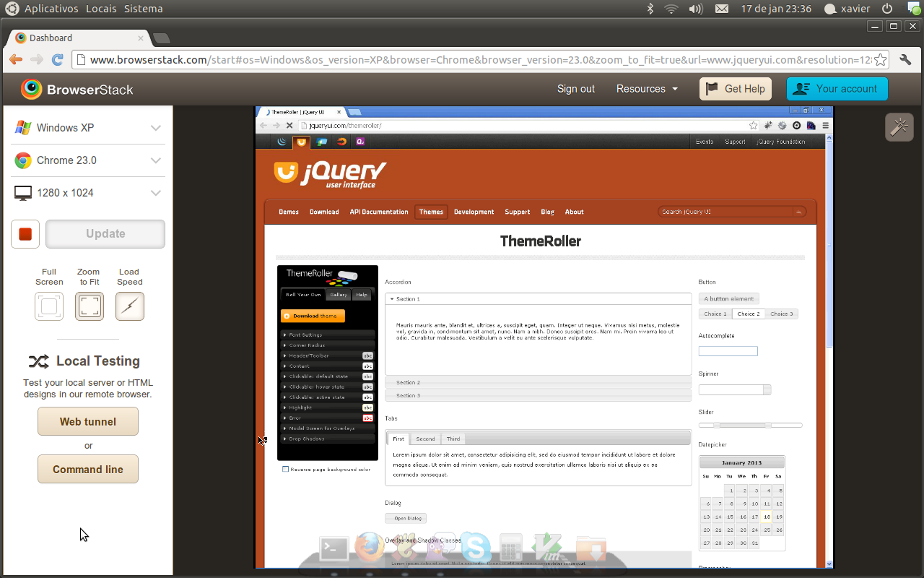The height and width of the screenshot is (578, 924).
Task: Click the magic wand tool icon
Action: 899,127
